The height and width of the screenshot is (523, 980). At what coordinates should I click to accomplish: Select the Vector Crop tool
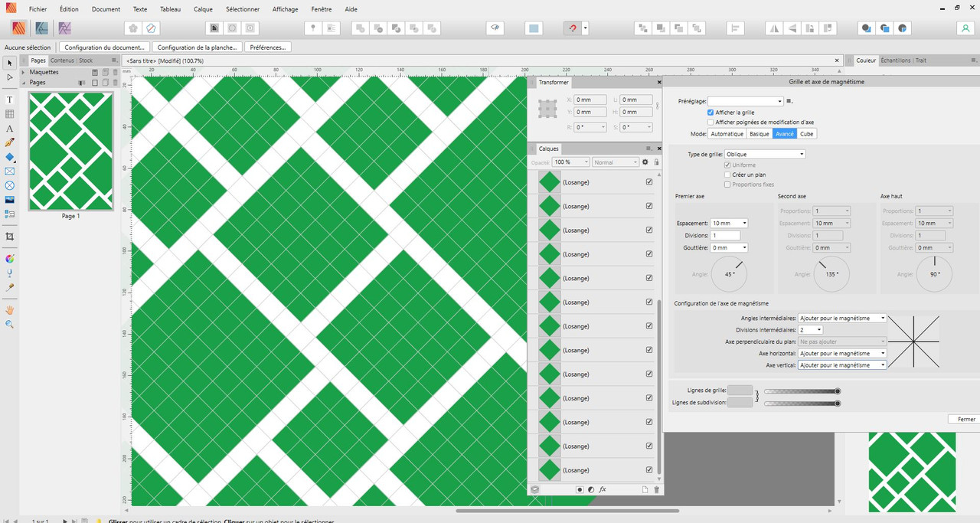pos(10,237)
